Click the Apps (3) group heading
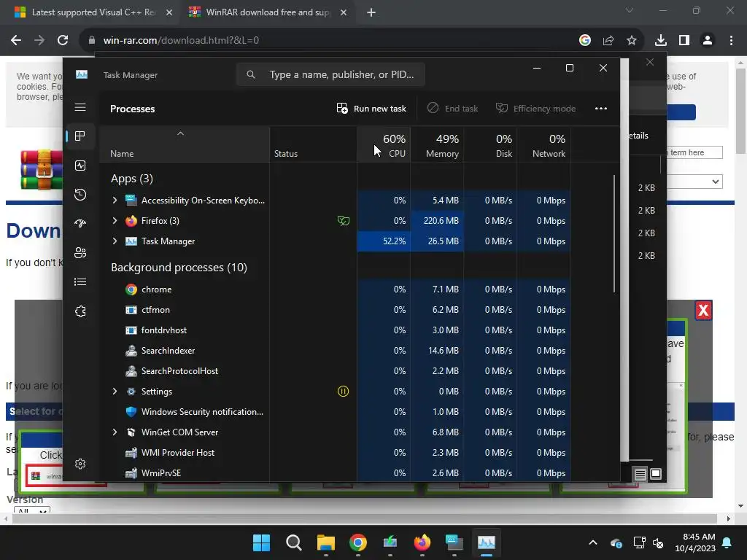747x560 pixels. (x=132, y=179)
